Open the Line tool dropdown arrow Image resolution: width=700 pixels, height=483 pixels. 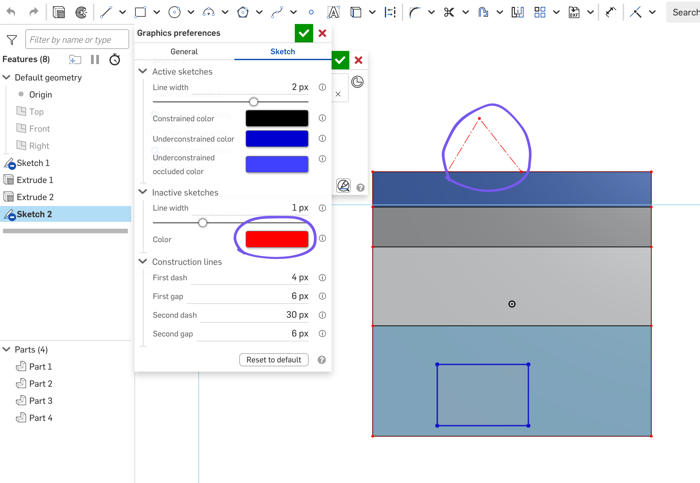point(122,12)
